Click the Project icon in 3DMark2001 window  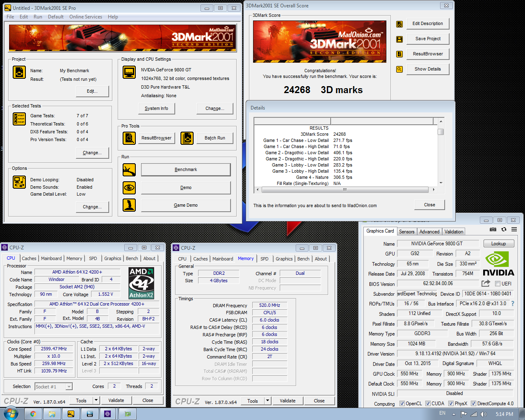(19, 72)
